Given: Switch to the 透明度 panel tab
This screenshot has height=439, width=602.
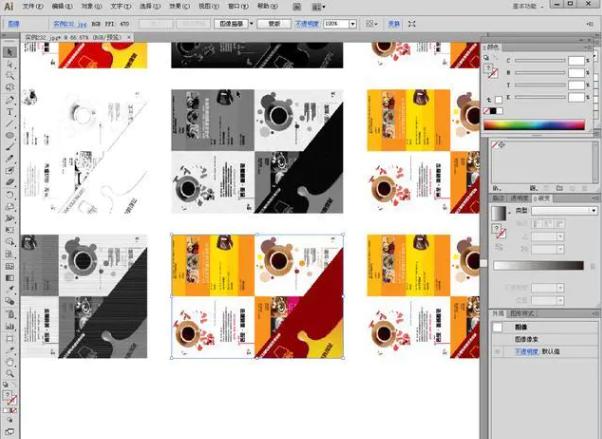Looking at the screenshot, I should (x=519, y=198).
